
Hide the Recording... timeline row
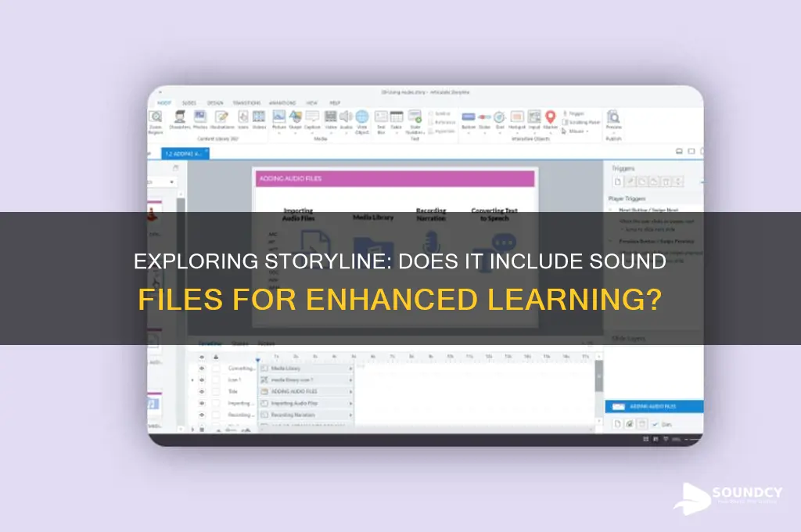click(202, 415)
